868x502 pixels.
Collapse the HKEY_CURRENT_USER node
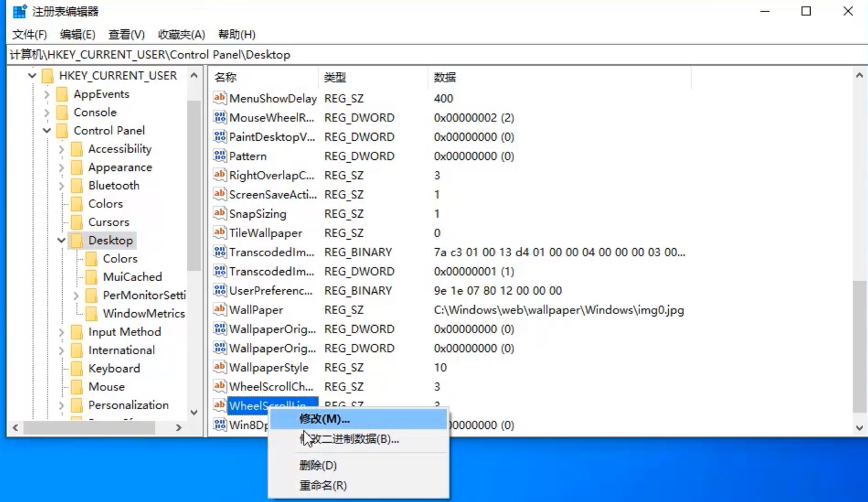(32, 76)
